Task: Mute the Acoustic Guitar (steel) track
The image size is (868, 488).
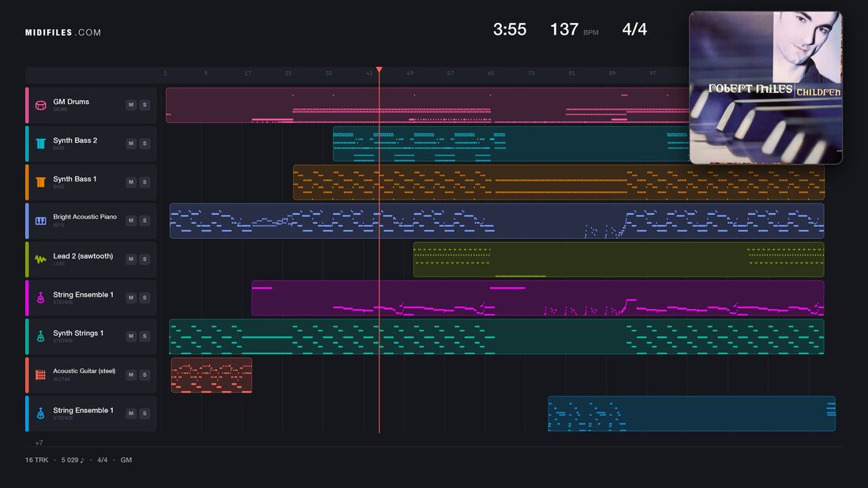Action: [131, 374]
